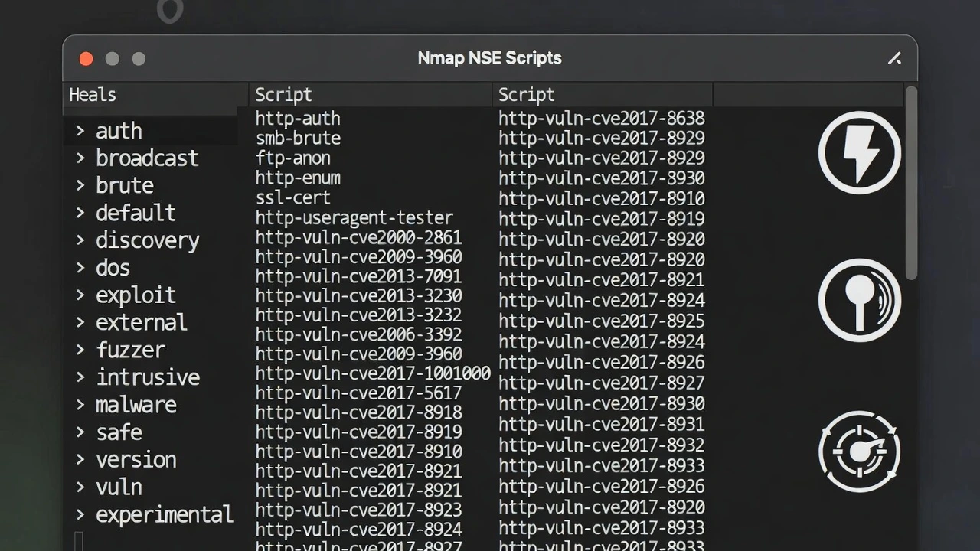Viewport: 980px width, 551px height.
Task: Click the diagonal arrow icon in the title bar
Action: [894, 58]
